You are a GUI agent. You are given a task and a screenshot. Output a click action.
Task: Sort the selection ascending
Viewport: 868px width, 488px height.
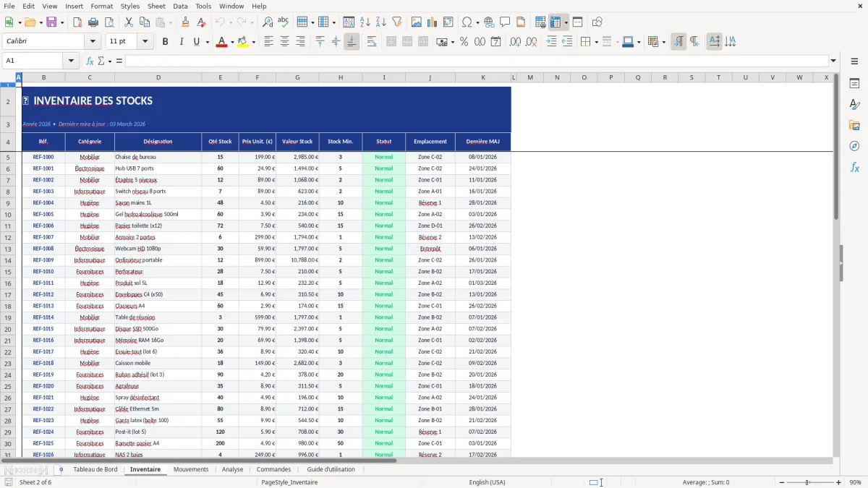365,22
